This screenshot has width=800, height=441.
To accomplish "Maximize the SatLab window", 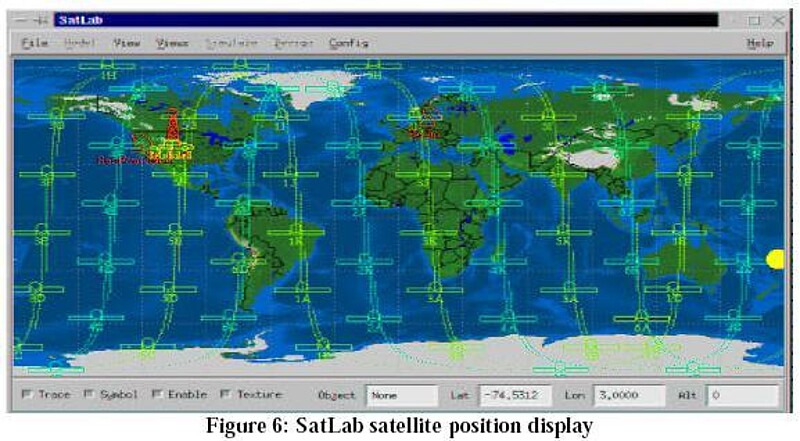I will click(754, 20).
